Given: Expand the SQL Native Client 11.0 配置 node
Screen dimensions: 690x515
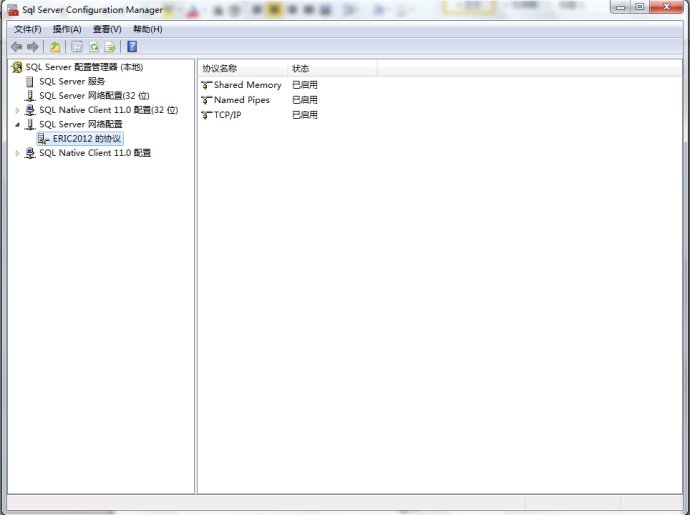Looking at the screenshot, I should [17, 153].
